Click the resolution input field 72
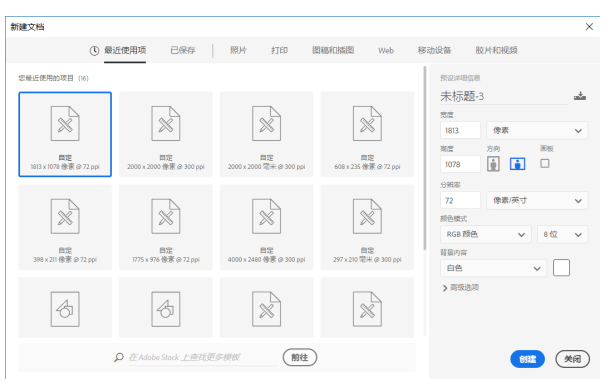606x391 pixels. pos(460,201)
